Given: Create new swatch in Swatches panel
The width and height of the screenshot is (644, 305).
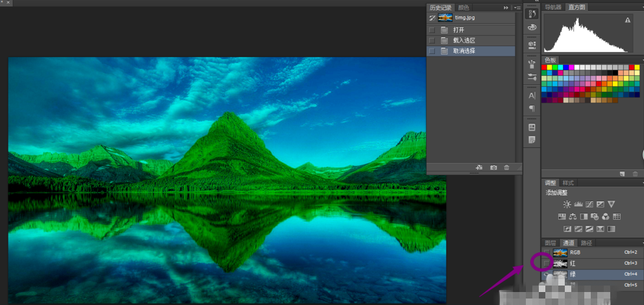Looking at the screenshot, I should (x=623, y=174).
